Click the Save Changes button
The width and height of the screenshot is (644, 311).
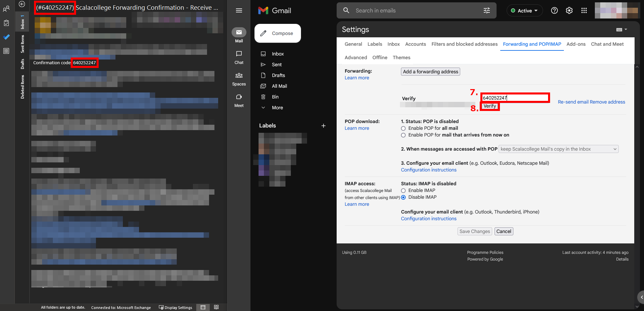click(x=475, y=231)
